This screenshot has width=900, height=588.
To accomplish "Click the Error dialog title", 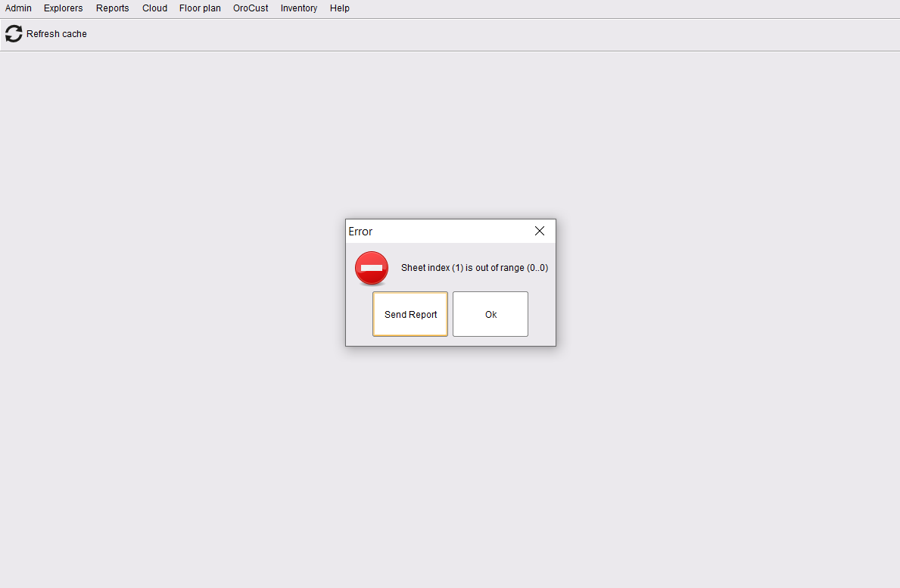I will [x=360, y=231].
